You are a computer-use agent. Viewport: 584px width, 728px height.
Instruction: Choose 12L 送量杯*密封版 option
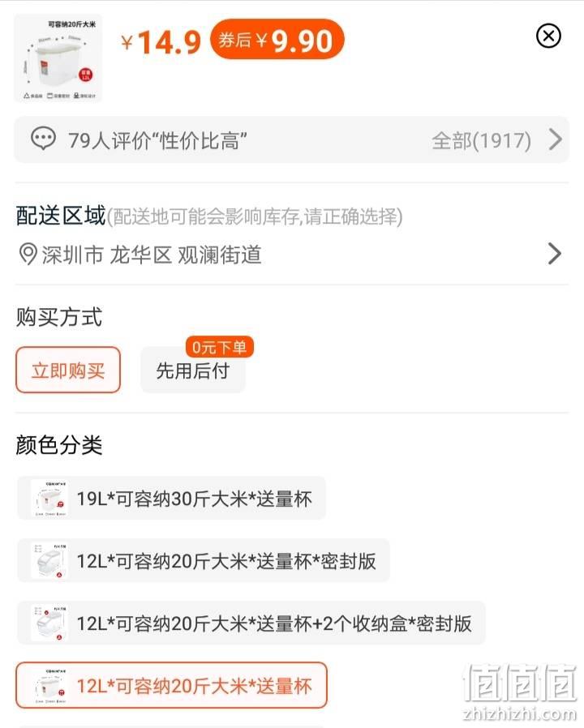(x=204, y=560)
